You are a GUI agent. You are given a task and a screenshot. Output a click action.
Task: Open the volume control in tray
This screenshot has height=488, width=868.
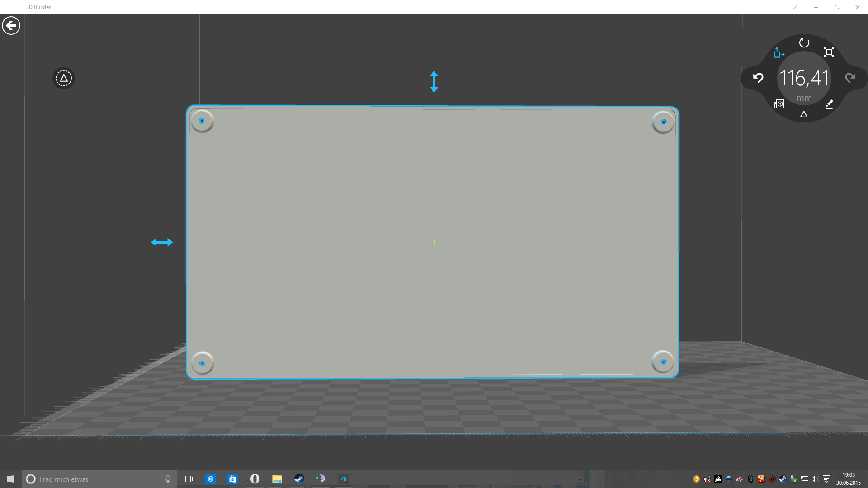click(815, 479)
